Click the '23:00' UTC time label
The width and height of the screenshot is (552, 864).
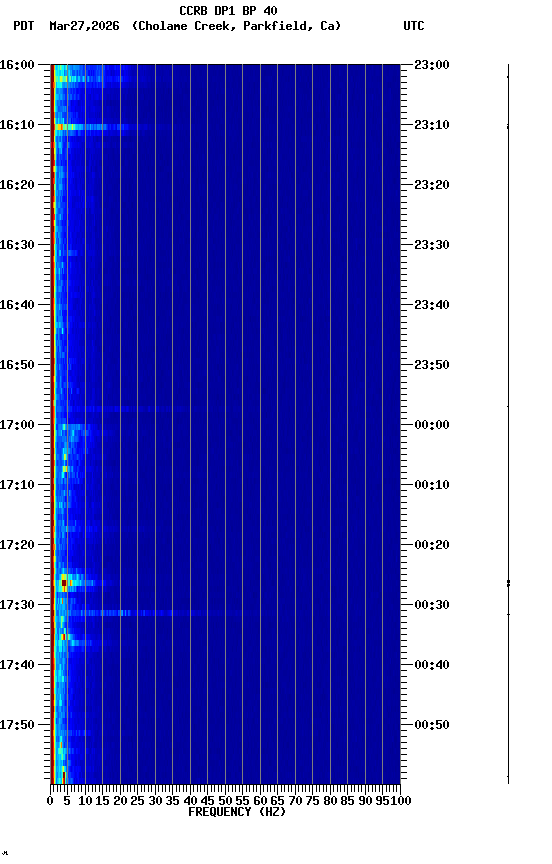(432, 65)
